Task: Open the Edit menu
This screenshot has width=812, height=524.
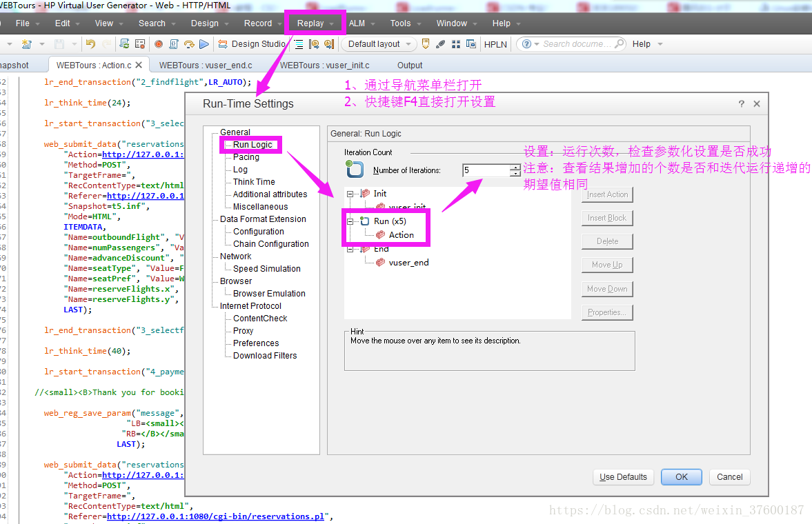Action: pyautogui.click(x=63, y=23)
